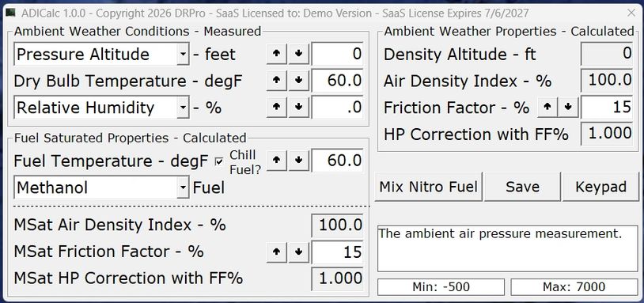644x303 pixels.
Task: Click the Dry Bulb Temperature value field
Action: click(337, 81)
